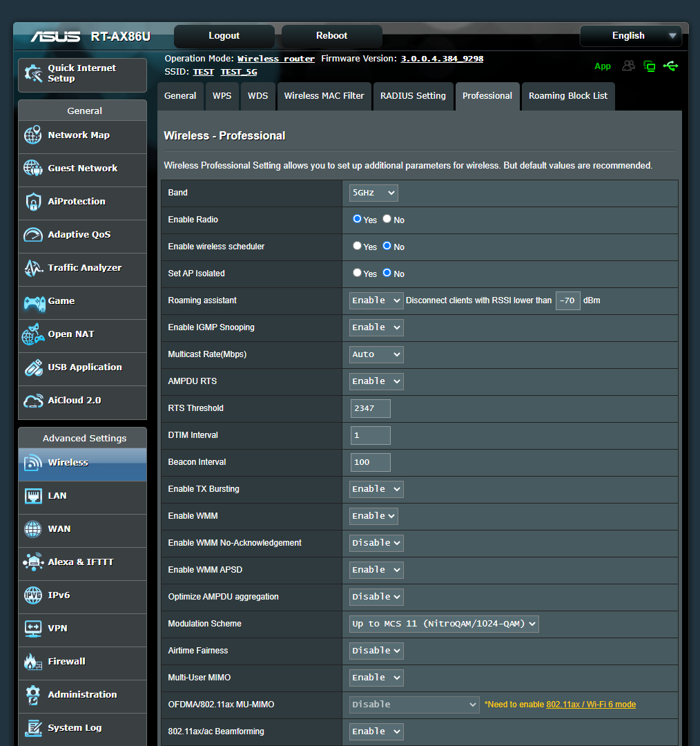Click the AiProtection shield icon

pyautogui.click(x=33, y=202)
